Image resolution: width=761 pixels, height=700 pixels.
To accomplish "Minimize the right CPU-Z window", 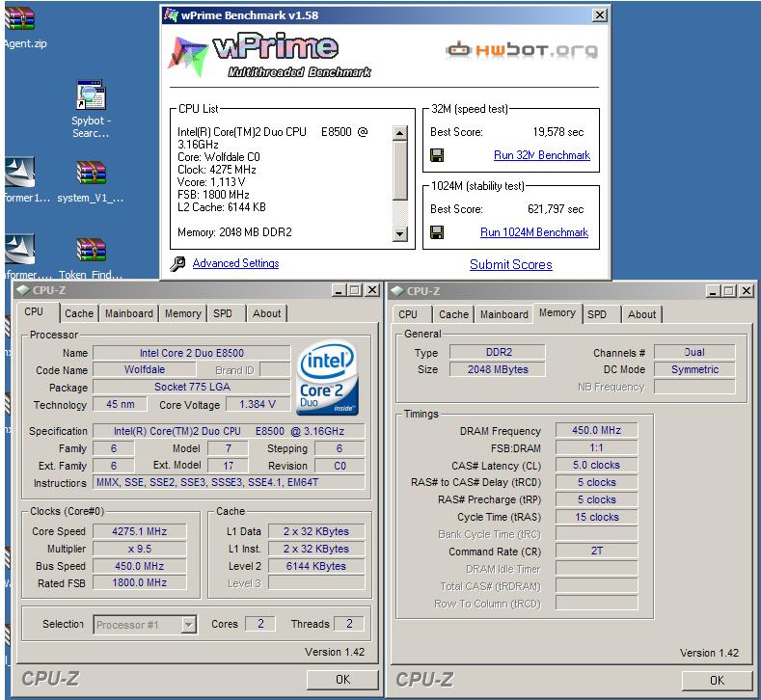I will click(x=713, y=291).
